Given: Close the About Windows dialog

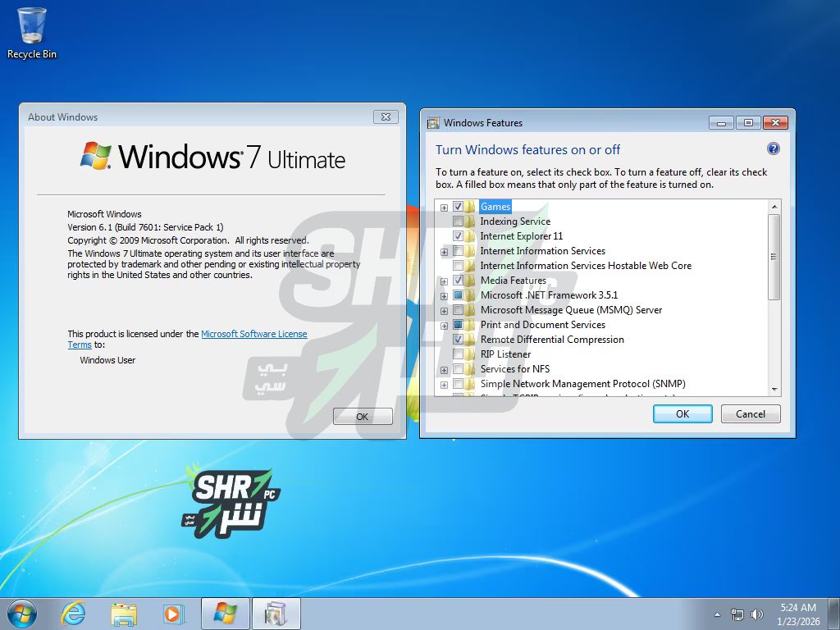Looking at the screenshot, I should (386, 116).
